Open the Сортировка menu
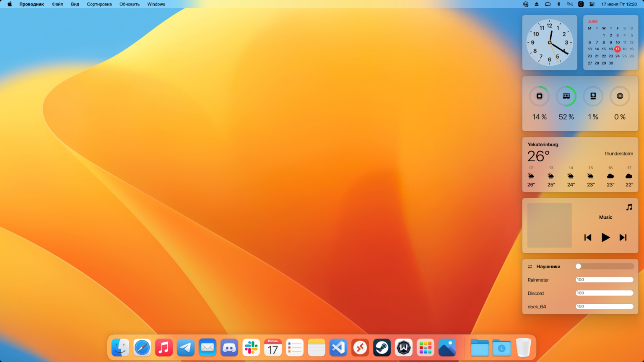Viewport: 644px width, 362px height. click(99, 4)
